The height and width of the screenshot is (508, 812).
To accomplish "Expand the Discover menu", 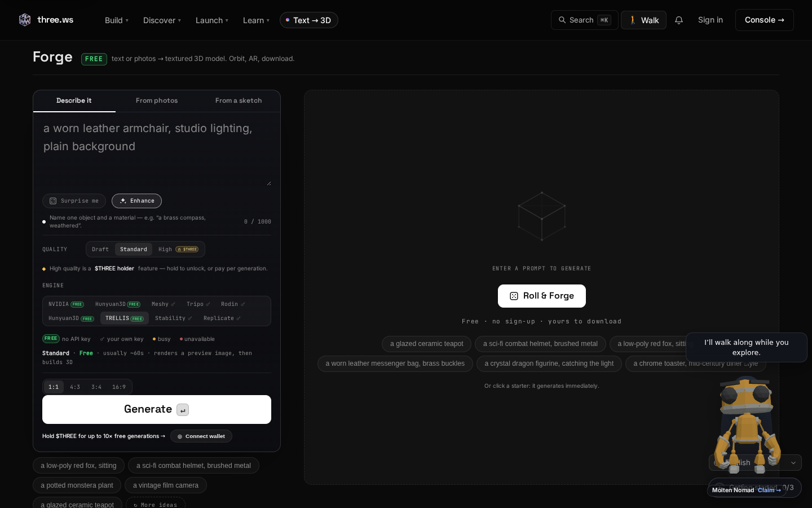I will coord(162,20).
